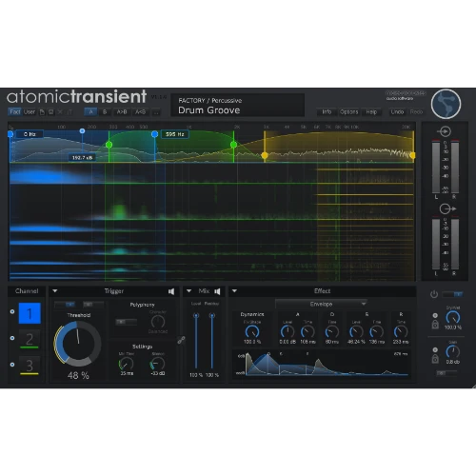Click the lock icon beside Gain knob
This screenshot has height=476, width=476.
[435, 359]
